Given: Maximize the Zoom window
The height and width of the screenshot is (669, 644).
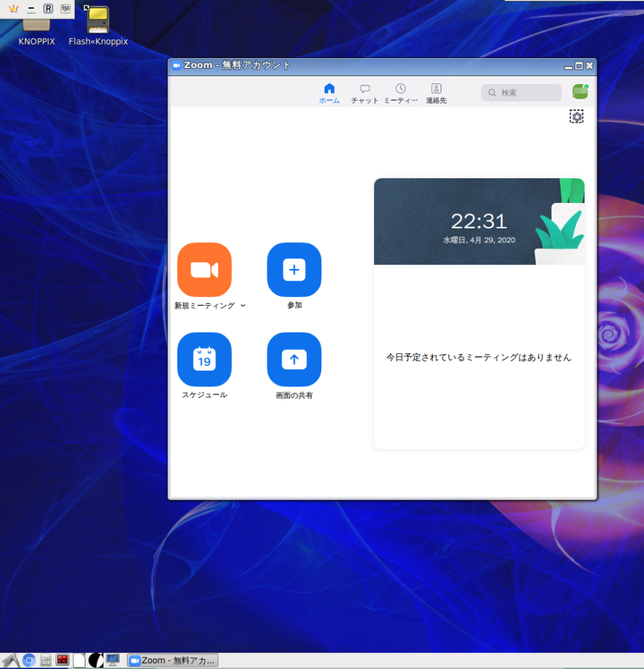Looking at the screenshot, I should coord(579,65).
